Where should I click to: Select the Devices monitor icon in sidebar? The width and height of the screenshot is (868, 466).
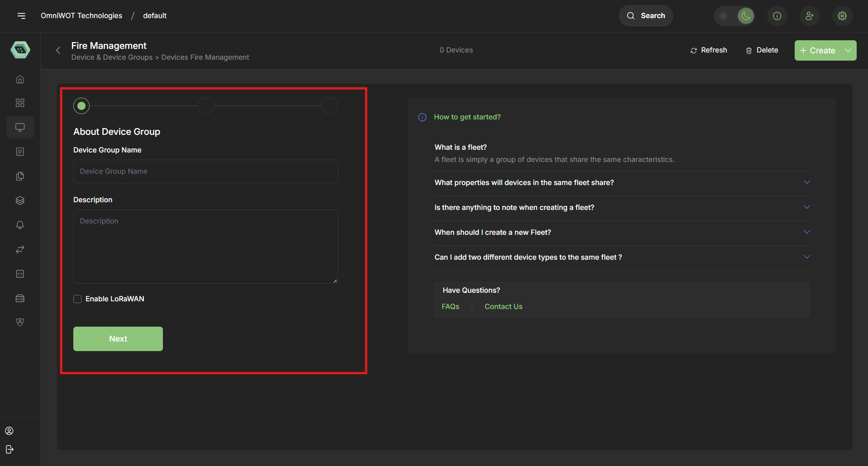point(20,127)
